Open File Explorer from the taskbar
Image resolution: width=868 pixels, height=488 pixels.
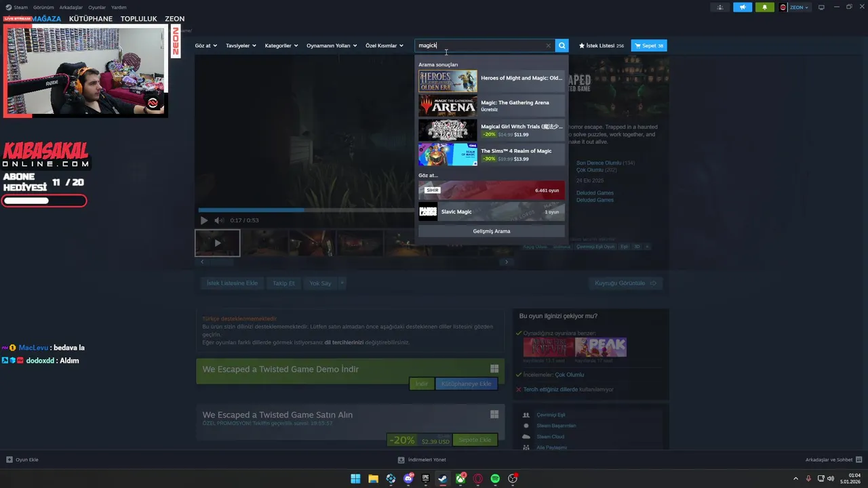(x=373, y=479)
